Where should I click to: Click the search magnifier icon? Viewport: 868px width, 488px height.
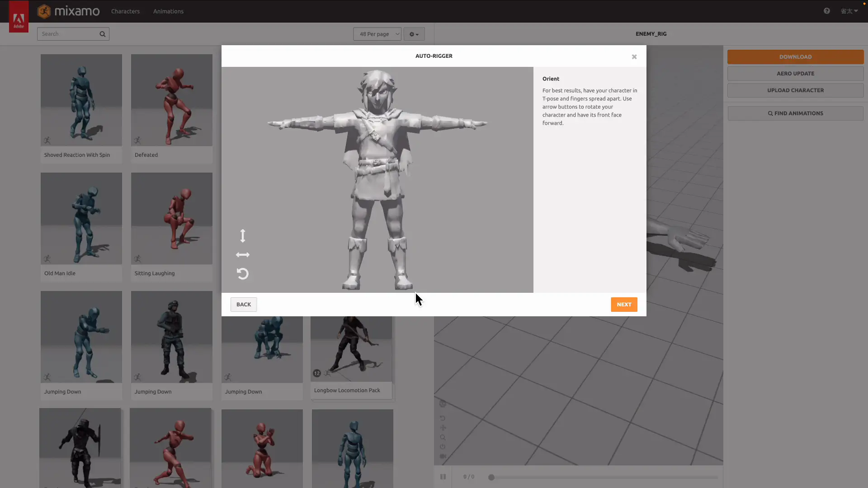[103, 34]
